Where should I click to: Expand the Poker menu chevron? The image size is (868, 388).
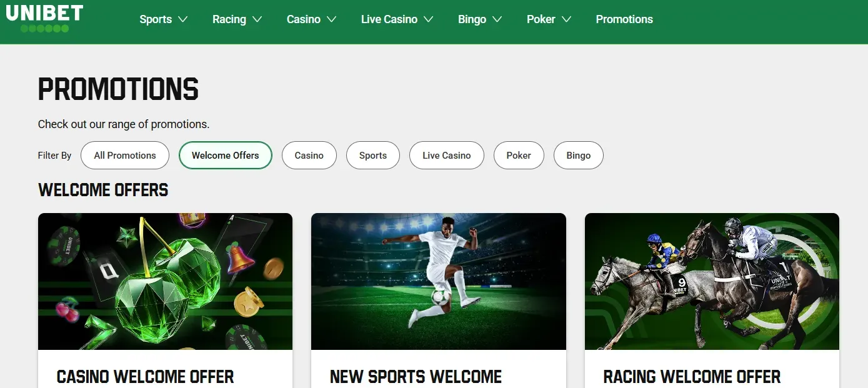click(x=566, y=19)
